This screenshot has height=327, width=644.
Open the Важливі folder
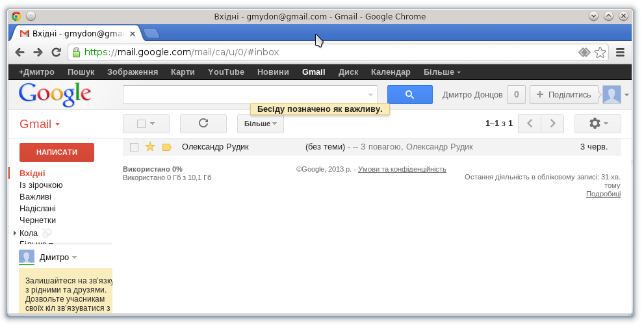tap(35, 197)
